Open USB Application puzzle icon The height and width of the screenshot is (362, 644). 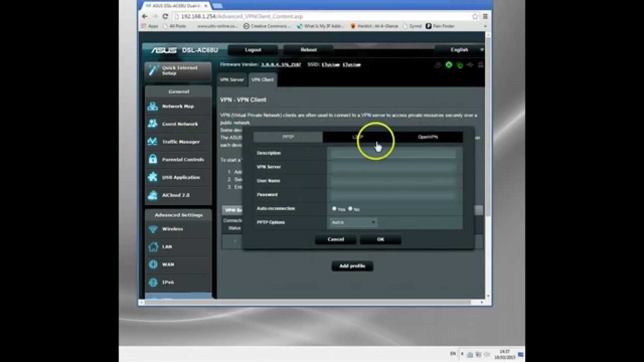[x=152, y=177]
